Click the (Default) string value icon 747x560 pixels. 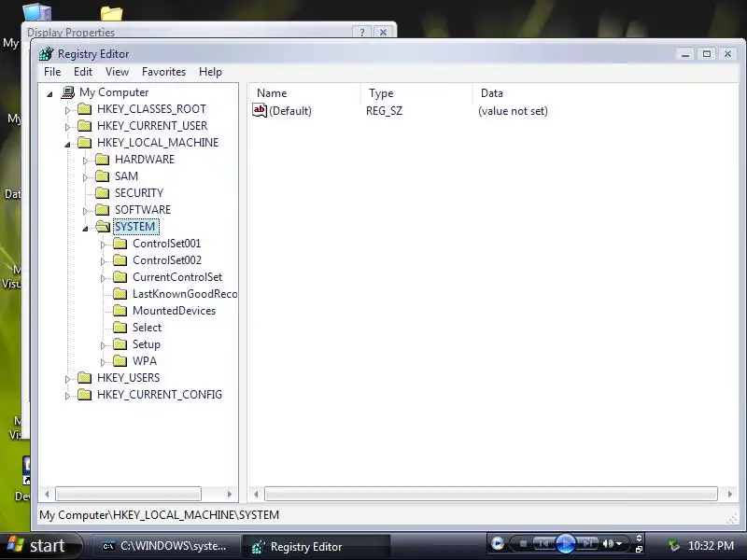[x=260, y=110]
